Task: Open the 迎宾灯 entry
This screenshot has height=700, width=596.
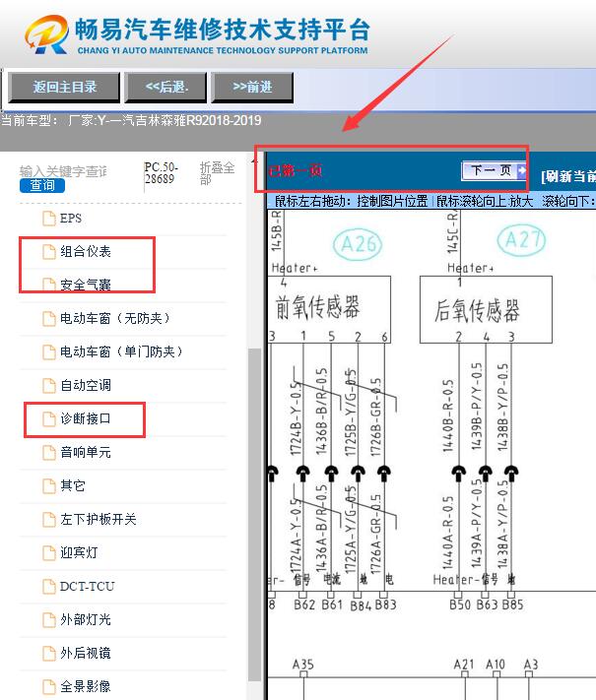Action: point(79,552)
